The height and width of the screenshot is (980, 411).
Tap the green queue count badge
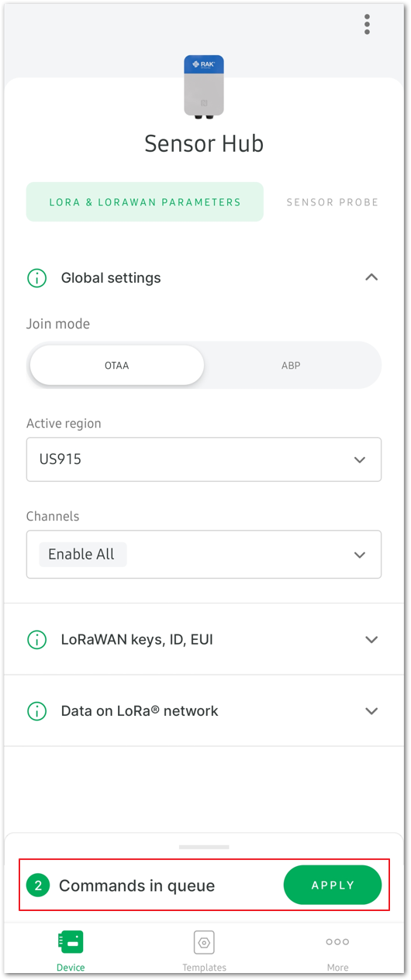37,885
